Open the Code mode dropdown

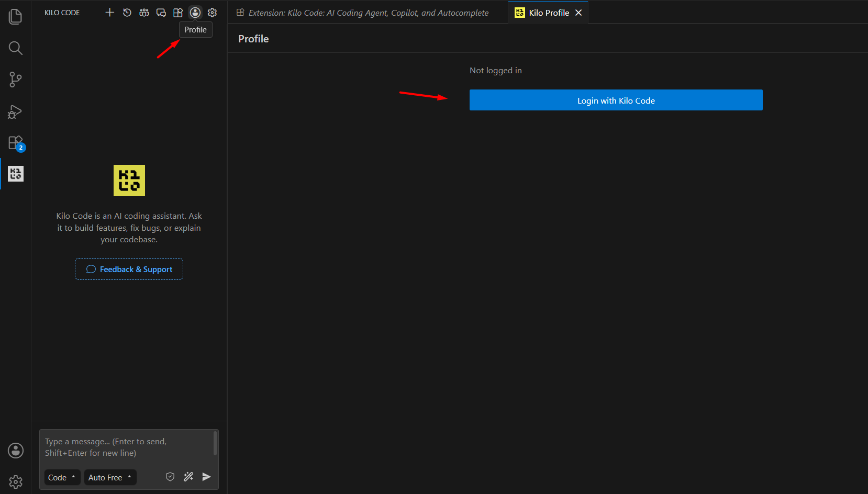point(62,477)
